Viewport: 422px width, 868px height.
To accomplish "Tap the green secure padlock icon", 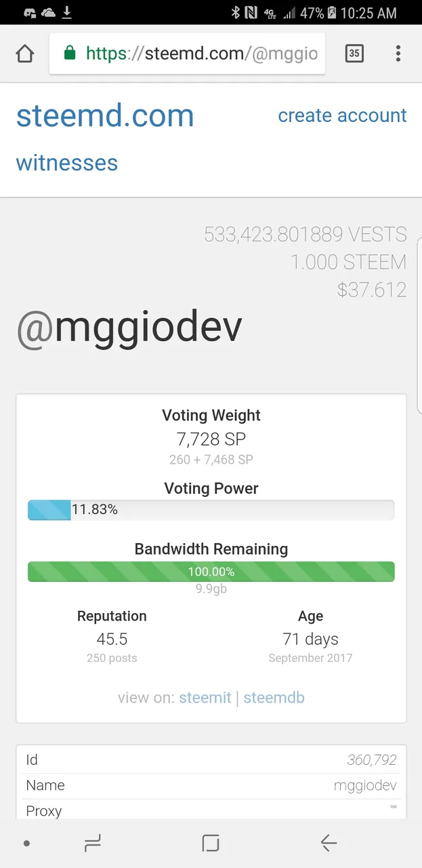I will (x=69, y=54).
